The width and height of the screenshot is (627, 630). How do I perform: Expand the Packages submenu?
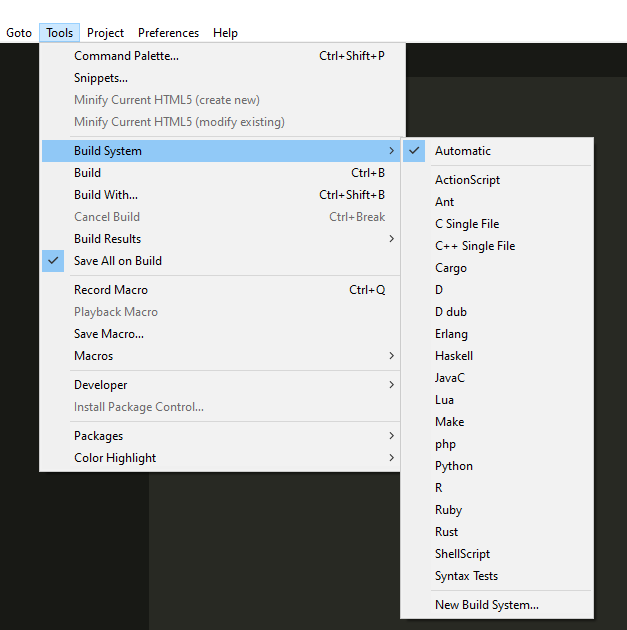[x=98, y=436]
